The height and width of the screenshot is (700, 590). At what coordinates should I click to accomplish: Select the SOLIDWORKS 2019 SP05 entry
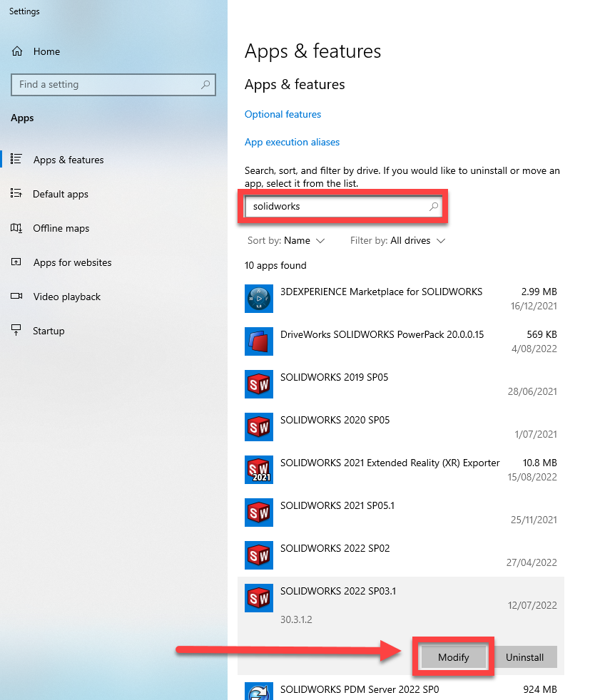pyautogui.click(x=401, y=384)
